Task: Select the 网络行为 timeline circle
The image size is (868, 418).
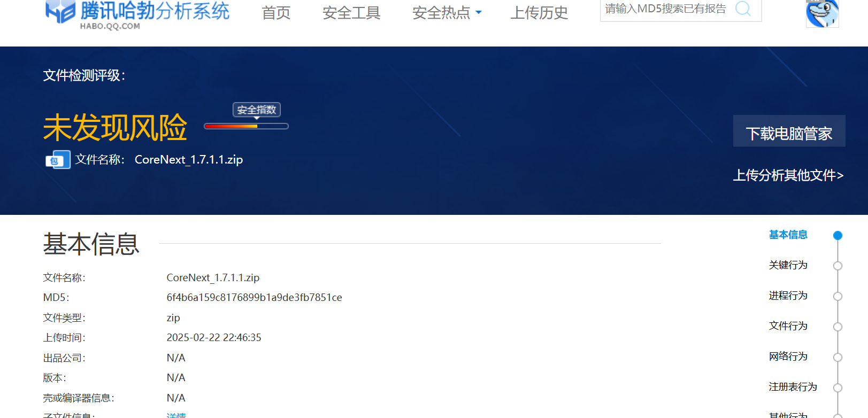Action: [838, 357]
